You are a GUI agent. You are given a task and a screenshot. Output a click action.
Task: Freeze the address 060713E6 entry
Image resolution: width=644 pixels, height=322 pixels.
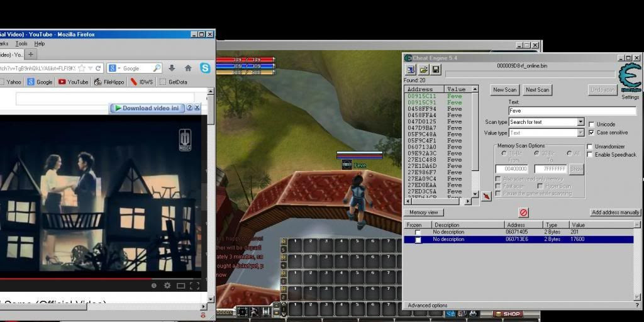click(418, 240)
